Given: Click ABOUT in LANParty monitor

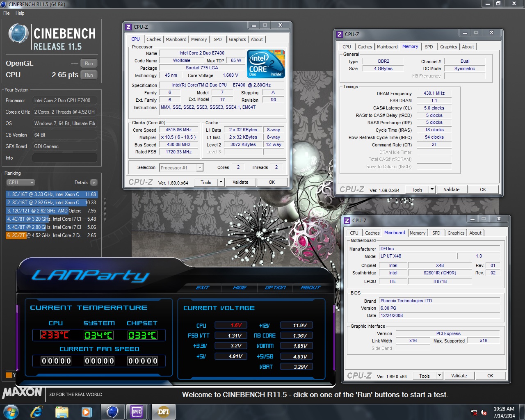Looking at the screenshot, I should click(310, 288).
